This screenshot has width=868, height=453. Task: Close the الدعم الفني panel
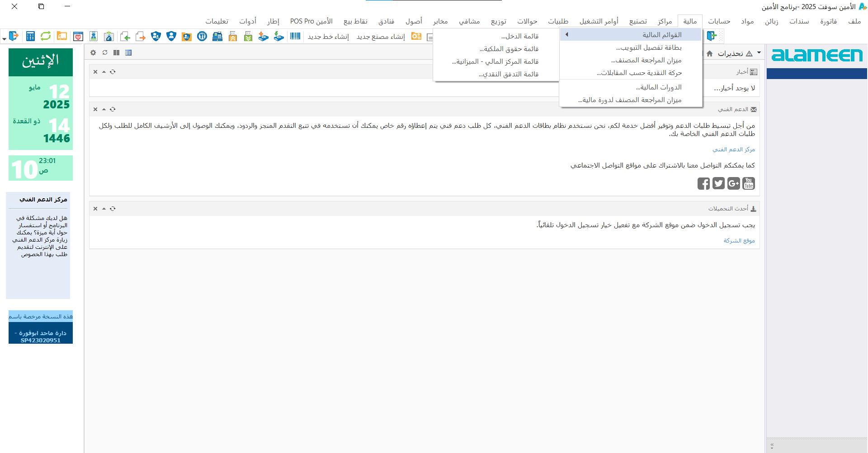click(95, 109)
